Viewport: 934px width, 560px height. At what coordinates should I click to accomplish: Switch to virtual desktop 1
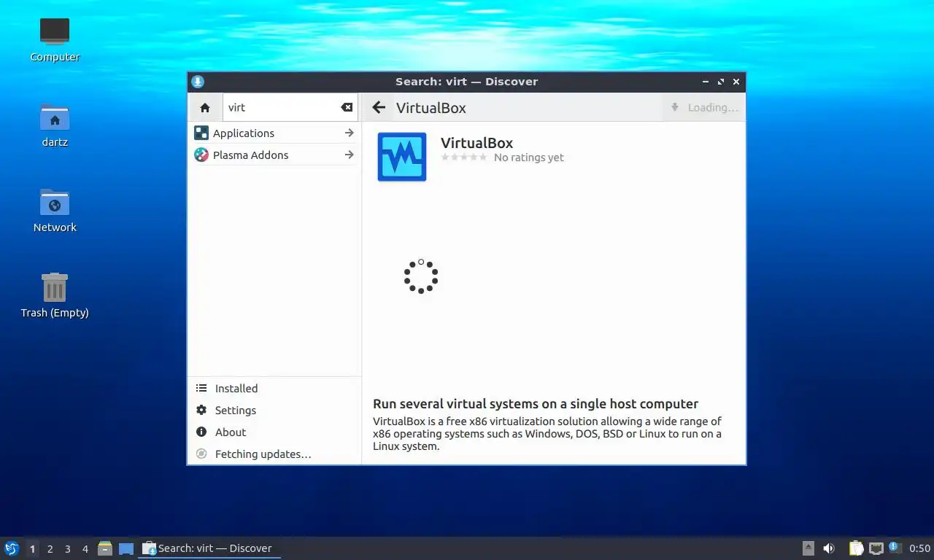click(x=32, y=549)
